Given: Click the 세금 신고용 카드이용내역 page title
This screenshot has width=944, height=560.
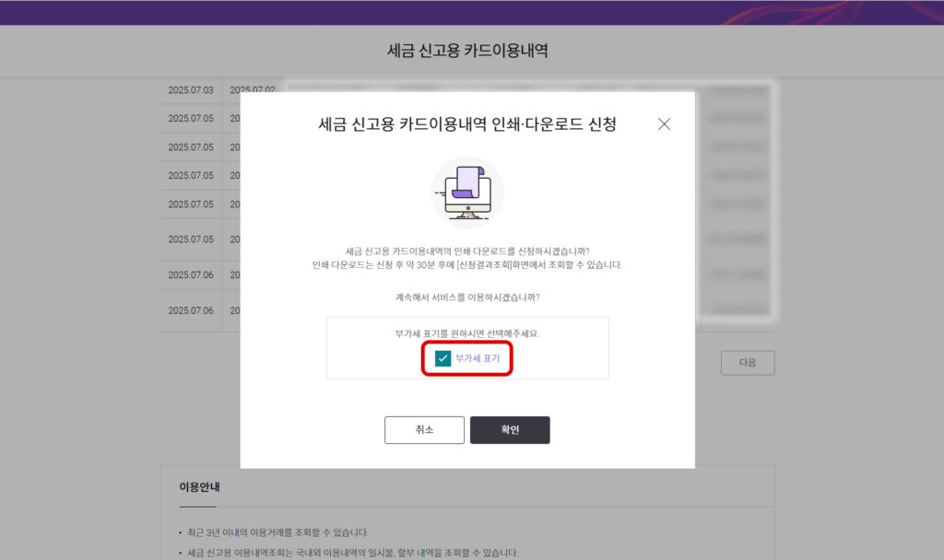Looking at the screenshot, I should (x=471, y=51).
